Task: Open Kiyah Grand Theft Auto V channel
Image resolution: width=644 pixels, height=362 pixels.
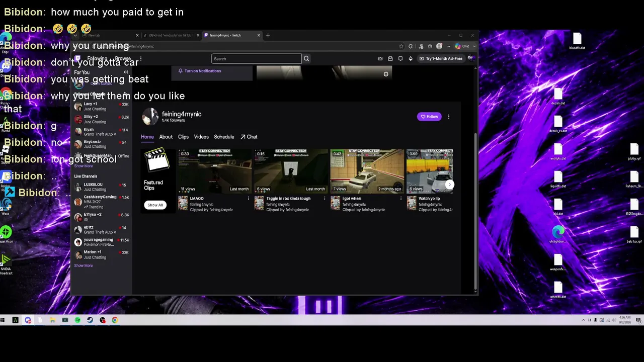Action: click(x=101, y=132)
